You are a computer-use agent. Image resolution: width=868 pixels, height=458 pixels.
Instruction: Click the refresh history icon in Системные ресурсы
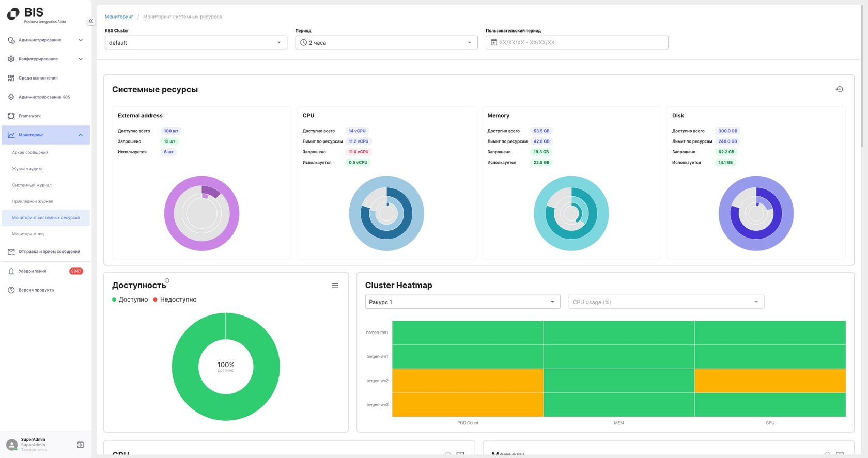click(840, 89)
